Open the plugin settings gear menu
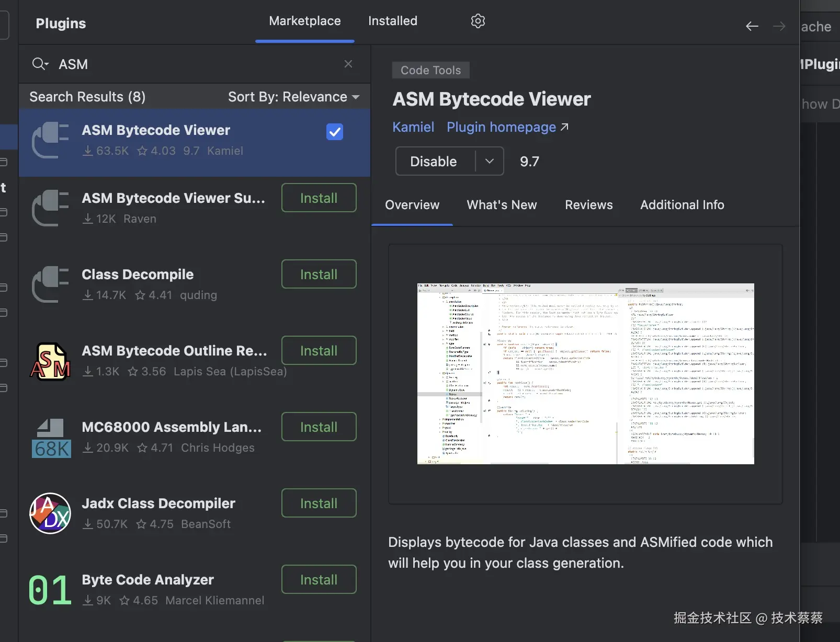The width and height of the screenshot is (840, 642). 478,21
